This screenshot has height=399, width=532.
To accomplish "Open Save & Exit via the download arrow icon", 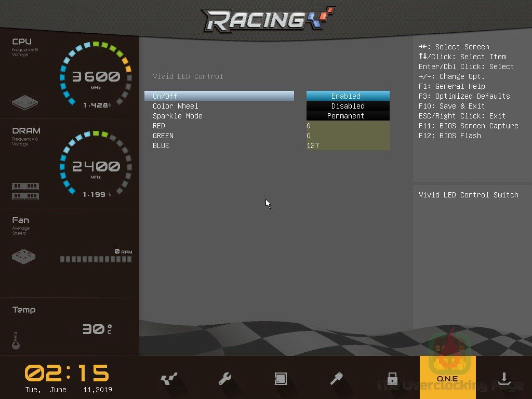I will (x=503, y=379).
